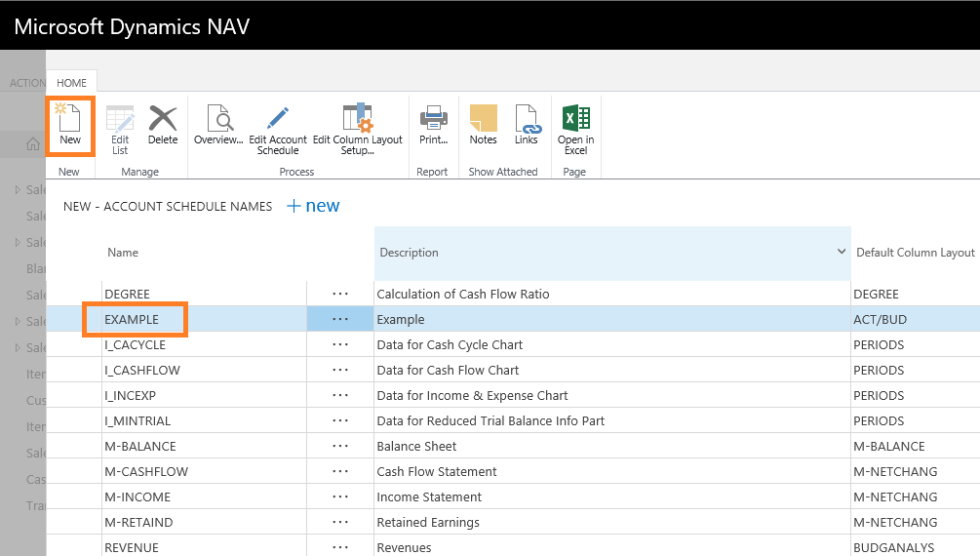980x556 pixels.
Task: Open ellipsis menu for DEGREE row
Action: (340, 294)
